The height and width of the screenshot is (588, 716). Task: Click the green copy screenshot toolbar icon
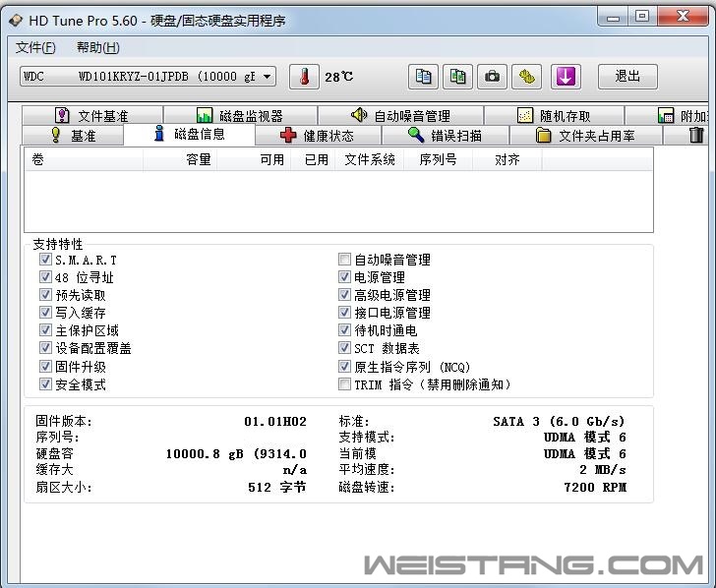457,77
